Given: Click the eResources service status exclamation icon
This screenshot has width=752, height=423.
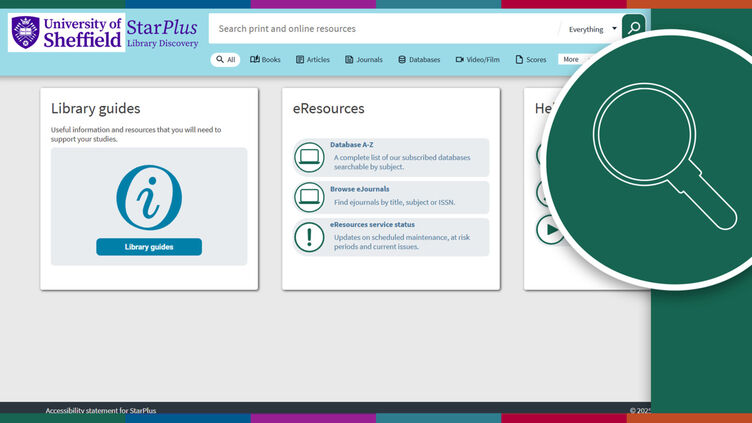Looking at the screenshot, I should point(310,236).
